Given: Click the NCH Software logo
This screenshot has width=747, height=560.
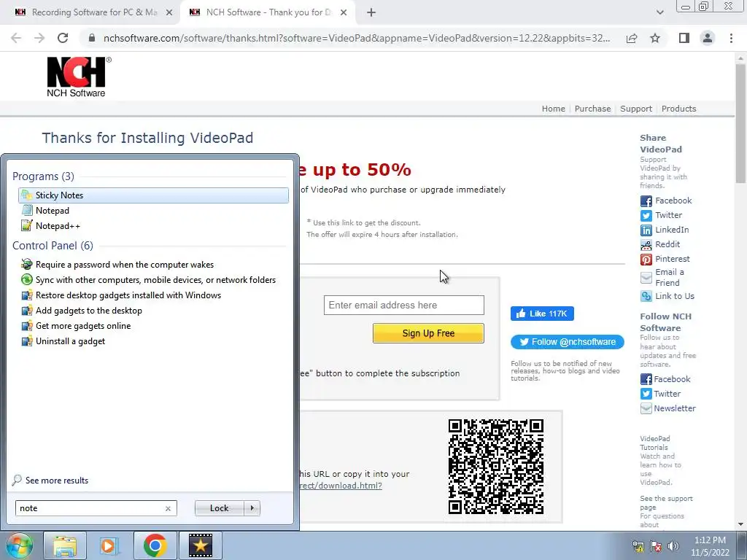Looking at the screenshot, I should [79, 77].
